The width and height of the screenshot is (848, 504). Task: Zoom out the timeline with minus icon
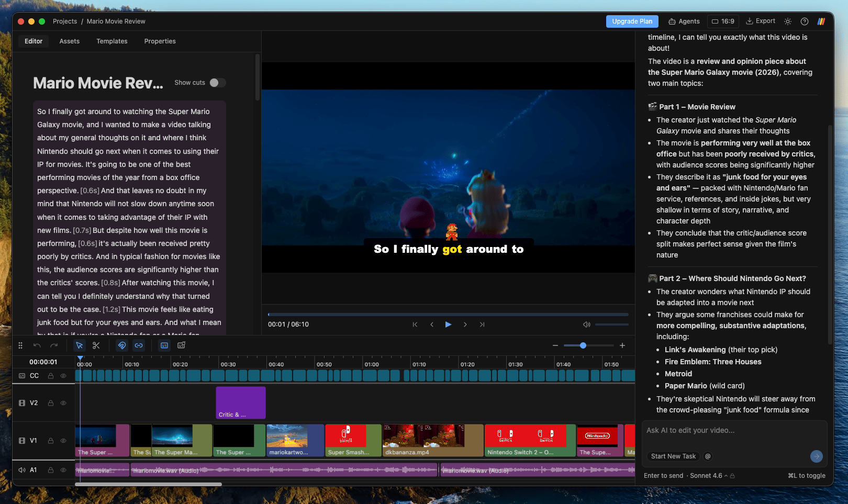555,345
